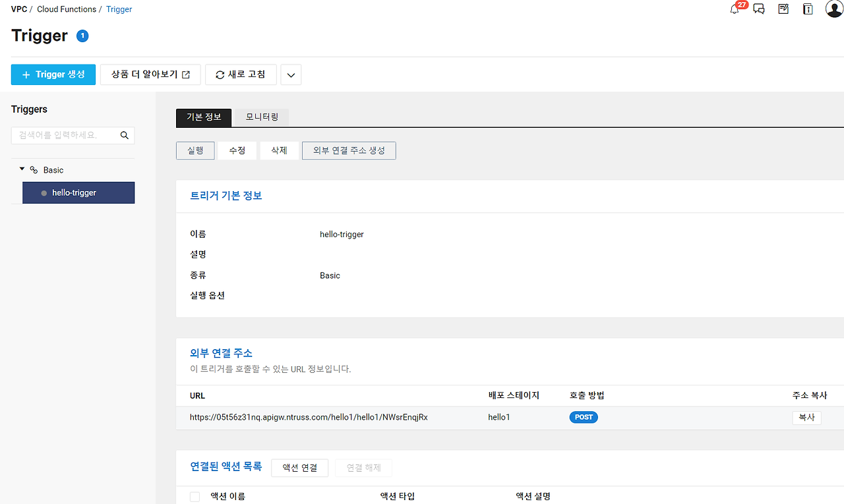The width and height of the screenshot is (844, 504).
Task: Click the trigger count badge
Action: pyautogui.click(x=82, y=36)
